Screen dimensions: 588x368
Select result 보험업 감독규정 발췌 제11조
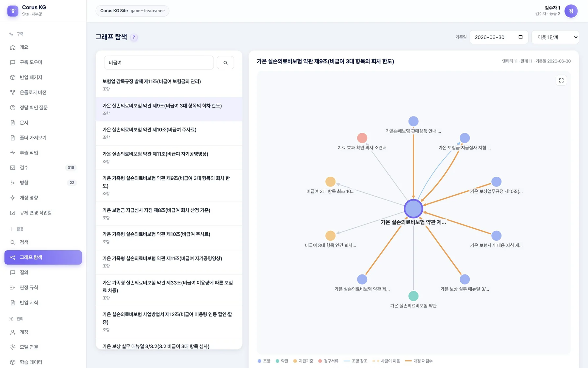(169, 85)
